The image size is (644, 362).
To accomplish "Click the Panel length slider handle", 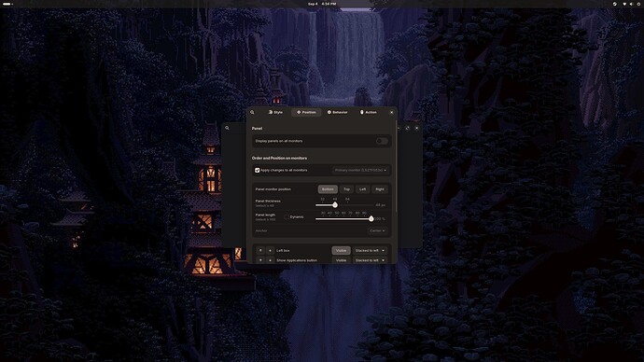I will coord(371,218).
